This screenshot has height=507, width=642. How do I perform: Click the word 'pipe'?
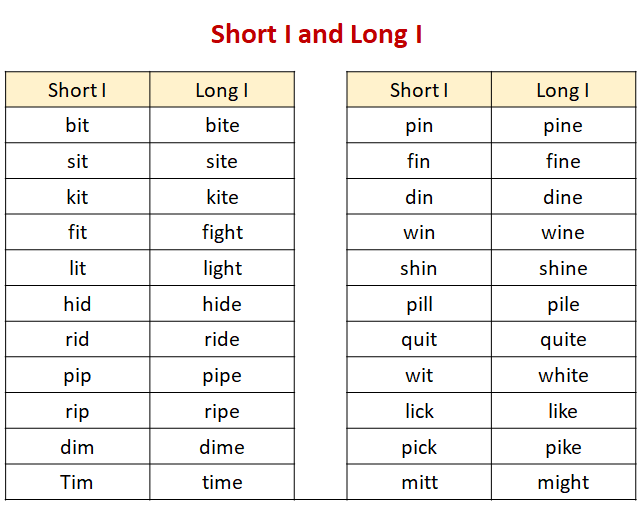point(222,376)
